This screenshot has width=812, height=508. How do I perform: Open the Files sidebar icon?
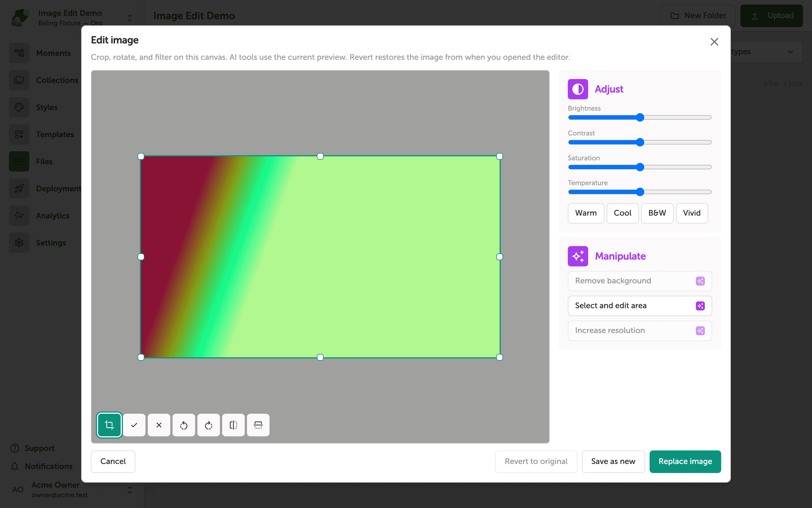(x=19, y=161)
